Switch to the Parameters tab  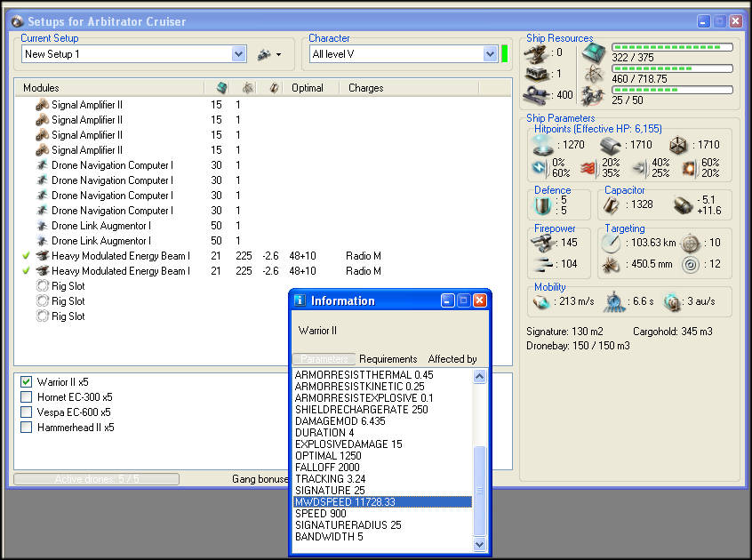pos(324,359)
